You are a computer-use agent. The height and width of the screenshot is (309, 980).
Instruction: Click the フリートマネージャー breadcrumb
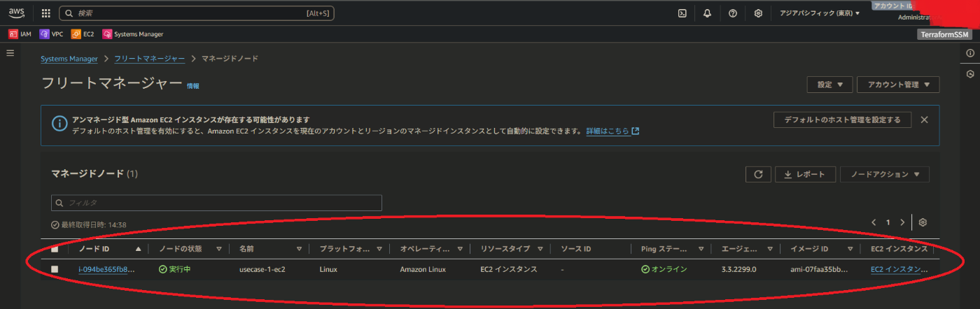click(x=150, y=59)
